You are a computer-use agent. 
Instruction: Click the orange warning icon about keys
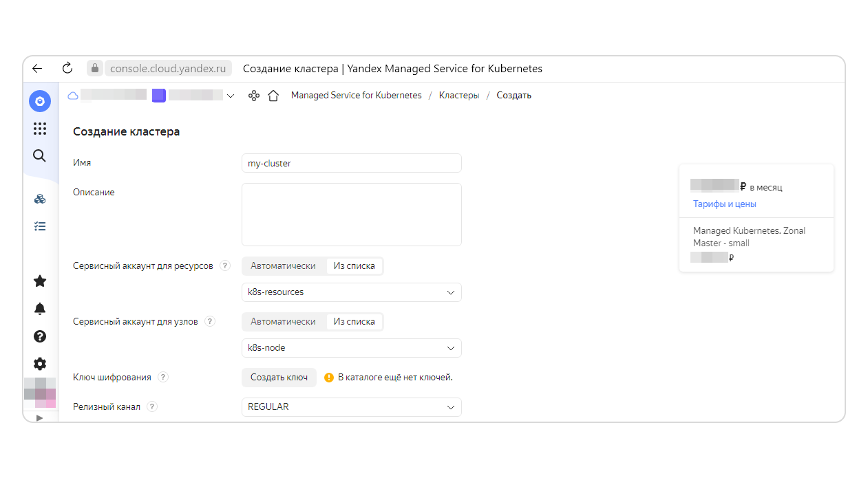329,377
